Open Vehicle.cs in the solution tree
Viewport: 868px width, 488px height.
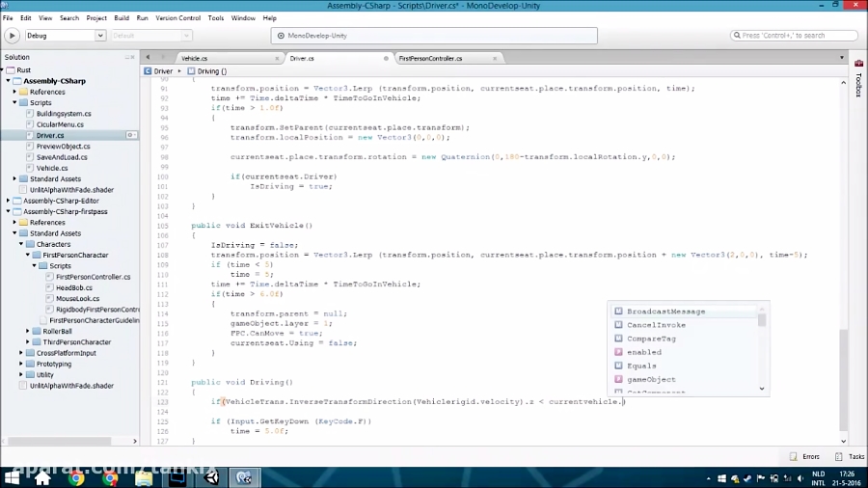pos(52,168)
